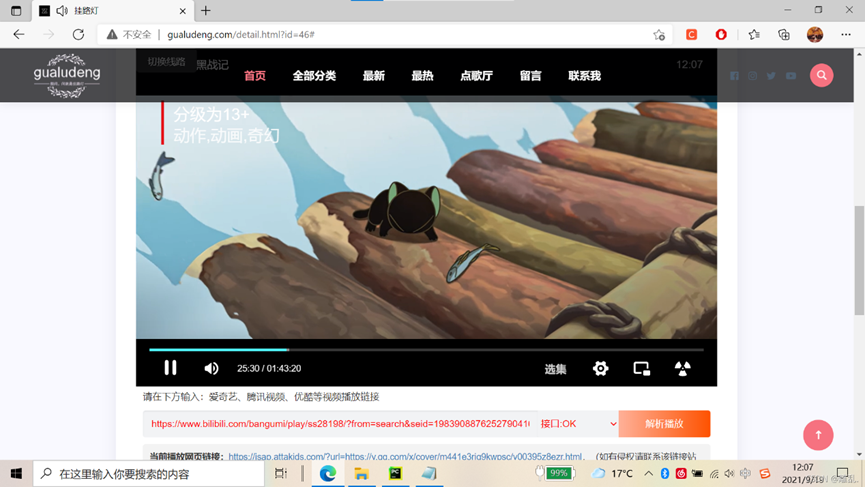Viewport: 865px width, 487px height.
Task: Click the 解析播放 button
Action: click(664, 424)
